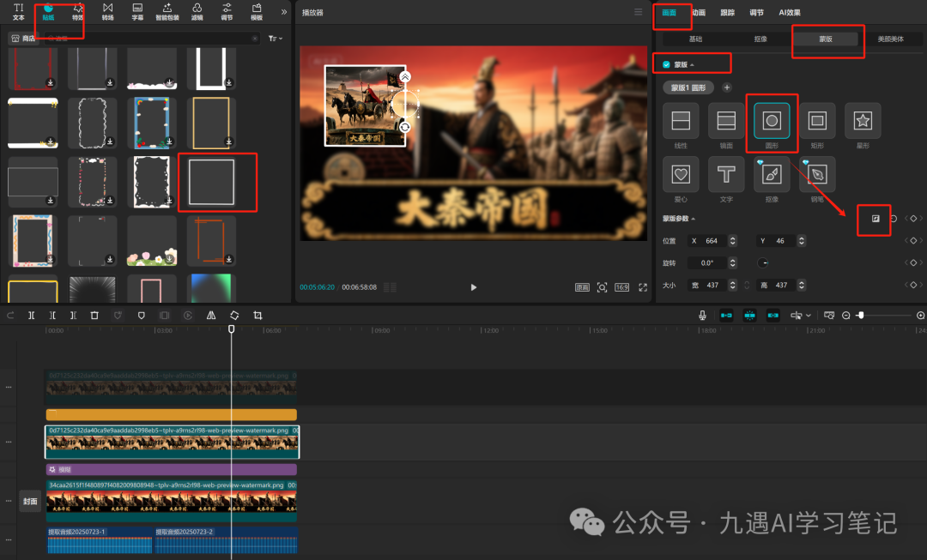Add another mask with the plus button
The height and width of the screenshot is (560, 927).
727,87
